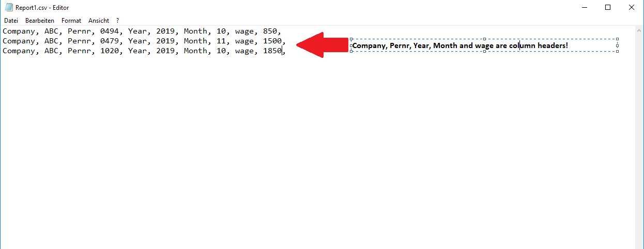The image size is (644, 249).
Task: Open the Ansicht menu
Action: pos(99,21)
